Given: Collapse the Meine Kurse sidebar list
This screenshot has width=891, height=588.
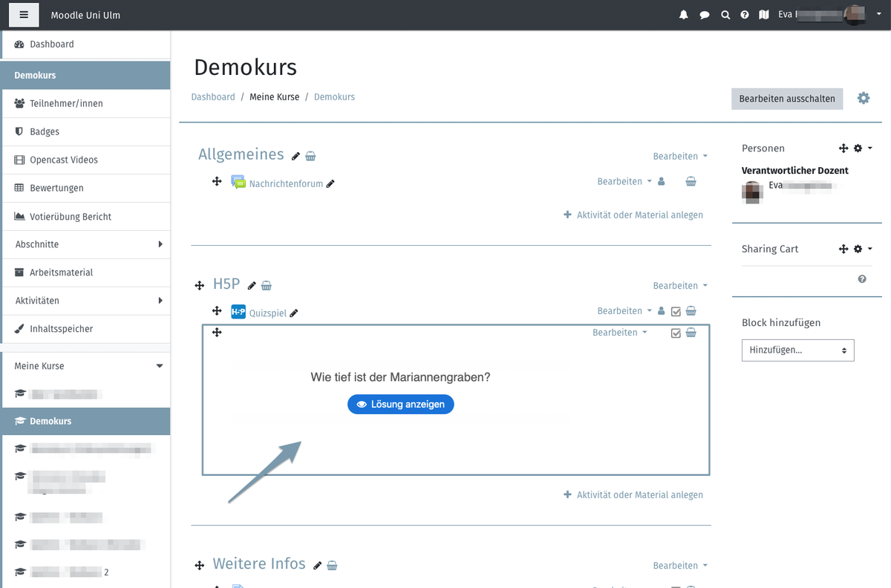Looking at the screenshot, I should coord(159,366).
